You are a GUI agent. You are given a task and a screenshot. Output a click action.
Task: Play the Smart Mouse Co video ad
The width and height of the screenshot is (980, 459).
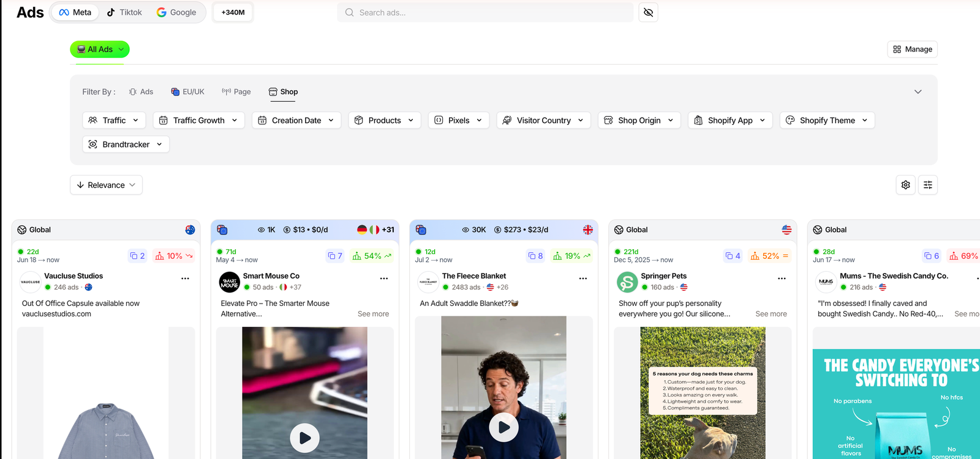304,438
